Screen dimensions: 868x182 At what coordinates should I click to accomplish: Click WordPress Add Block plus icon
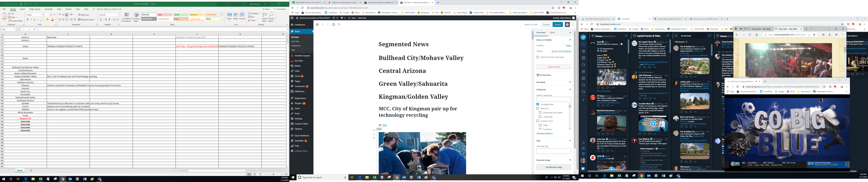[317, 24]
